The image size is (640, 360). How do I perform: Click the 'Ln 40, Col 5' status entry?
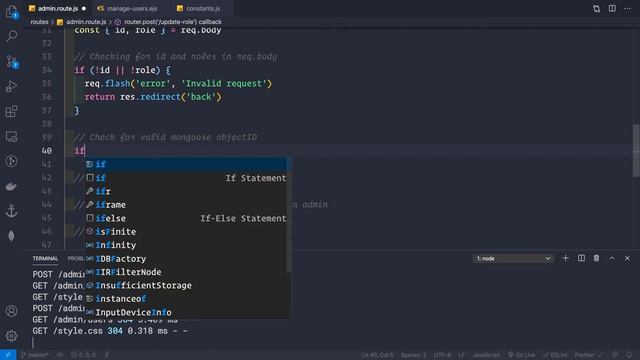(x=378, y=355)
